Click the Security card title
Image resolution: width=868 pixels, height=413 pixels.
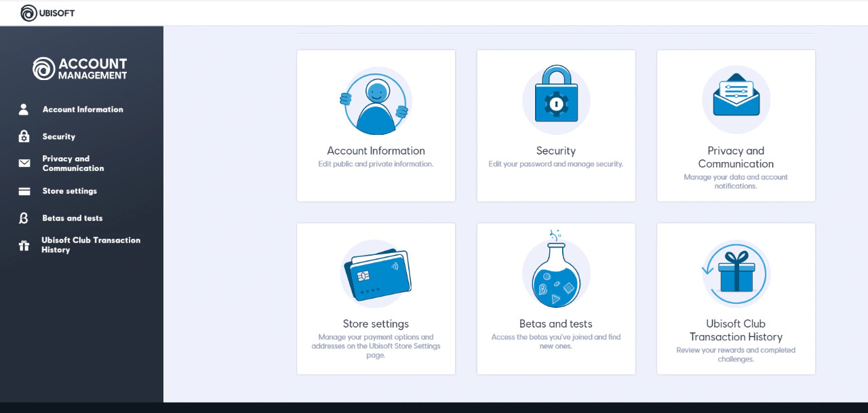pos(556,151)
